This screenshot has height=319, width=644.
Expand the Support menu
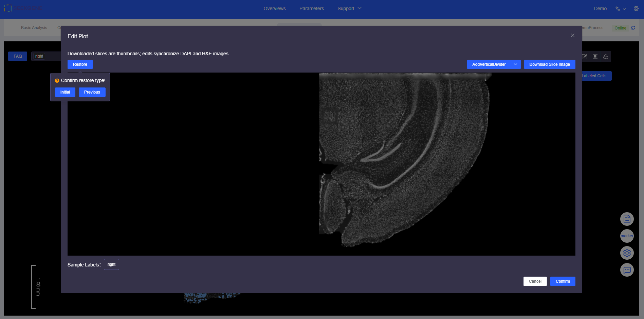point(349,8)
